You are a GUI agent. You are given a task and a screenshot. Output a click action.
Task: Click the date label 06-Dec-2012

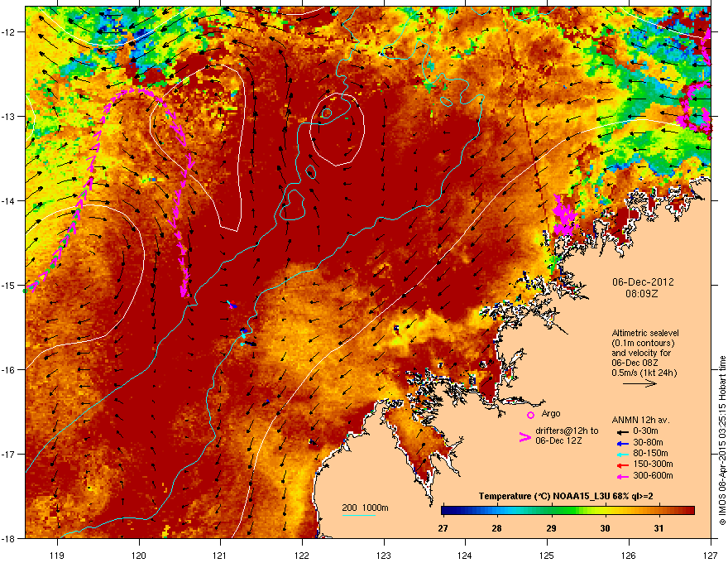pos(643,282)
